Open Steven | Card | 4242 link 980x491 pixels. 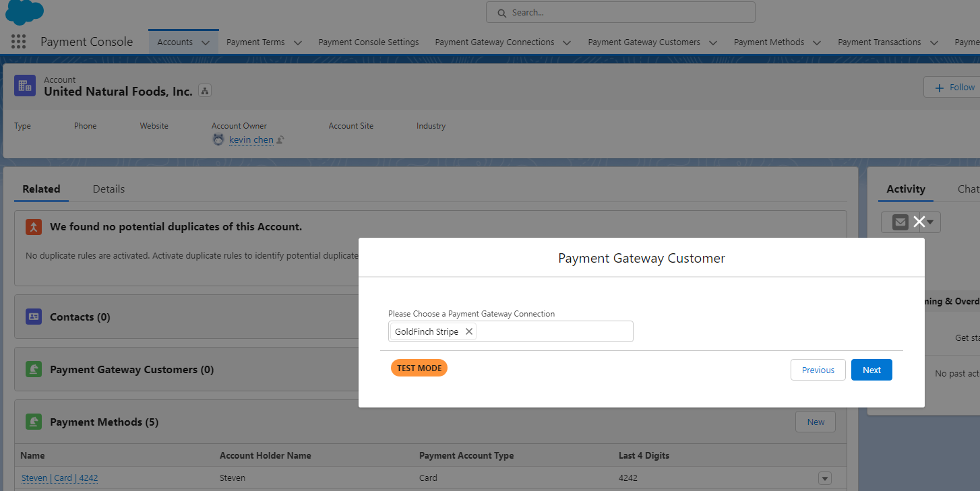(x=59, y=478)
